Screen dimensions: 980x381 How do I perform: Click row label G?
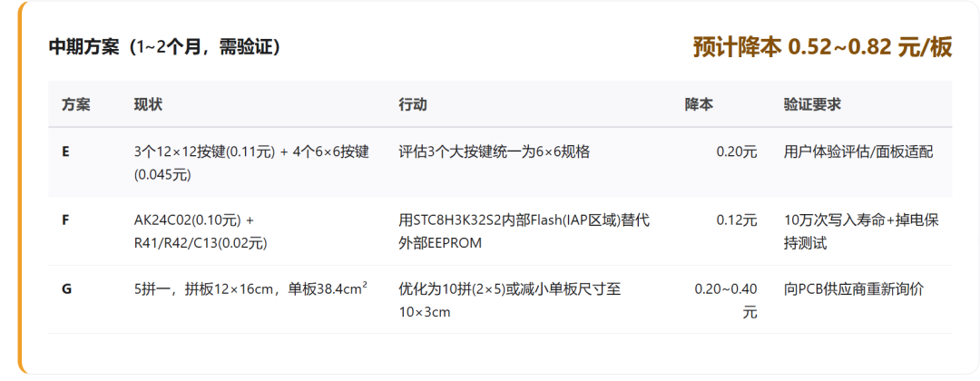click(x=66, y=289)
